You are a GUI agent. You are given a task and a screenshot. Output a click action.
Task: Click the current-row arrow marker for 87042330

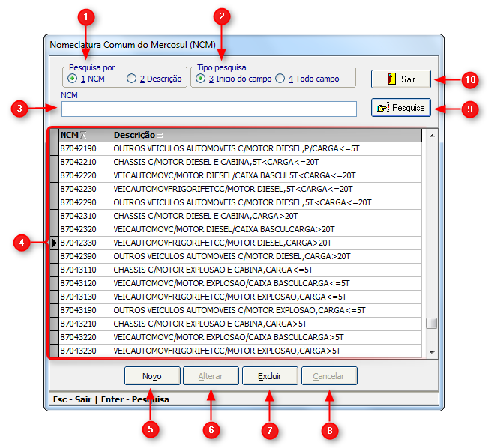coord(55,243)
